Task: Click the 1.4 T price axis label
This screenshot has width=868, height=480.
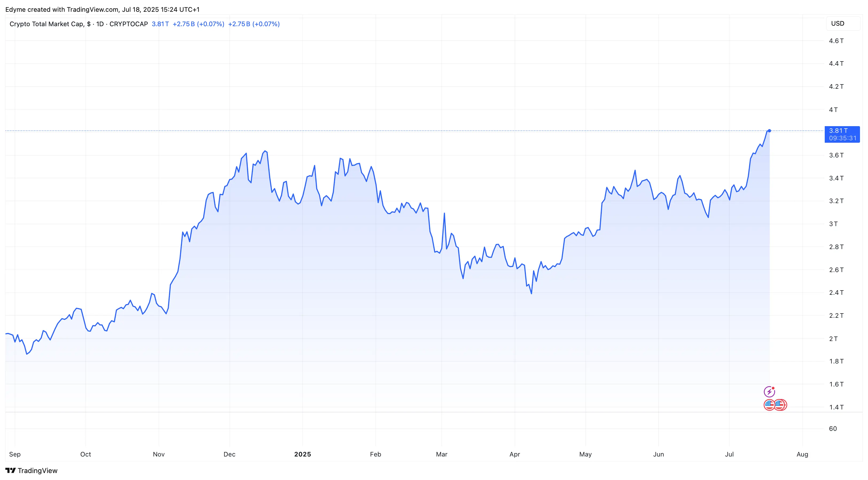Action: [x=836, y=407]
